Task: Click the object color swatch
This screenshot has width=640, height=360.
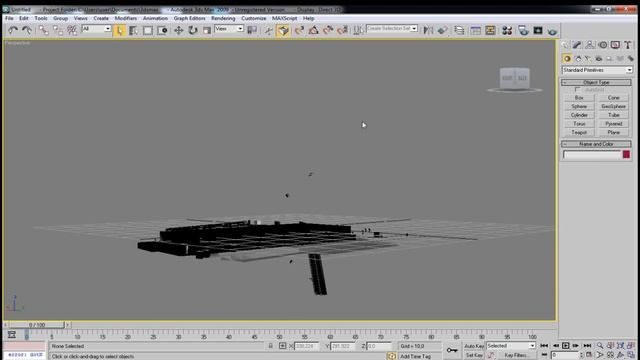Action: pos(626,154)
